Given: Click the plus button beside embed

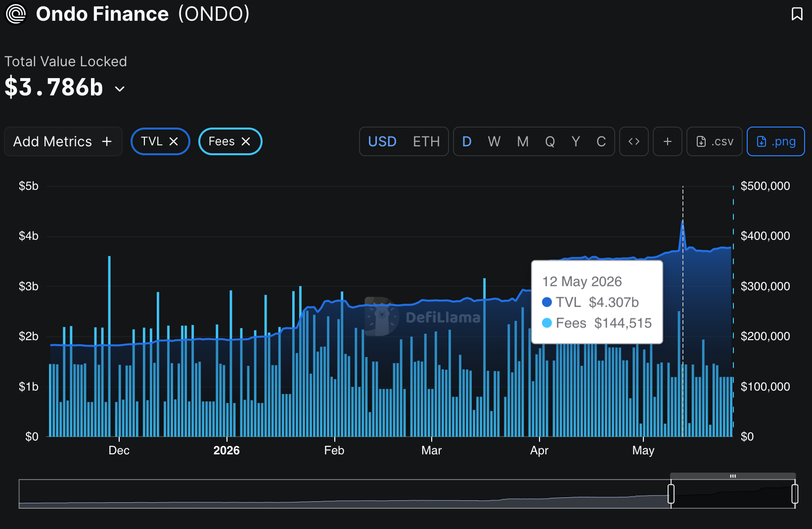Looking at the screenshot, I should click(668, 142).
